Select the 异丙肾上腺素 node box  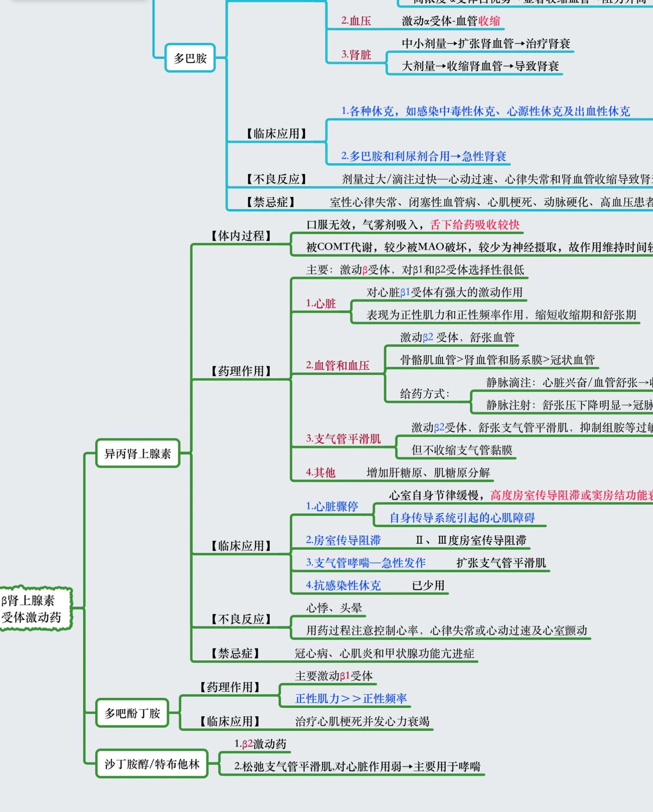point(138,454)
